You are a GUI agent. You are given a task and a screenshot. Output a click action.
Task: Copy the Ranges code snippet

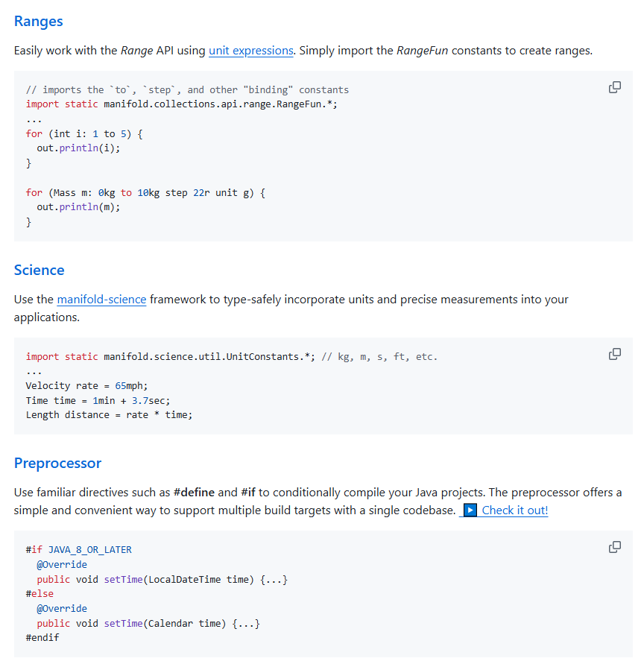[615, 87]
